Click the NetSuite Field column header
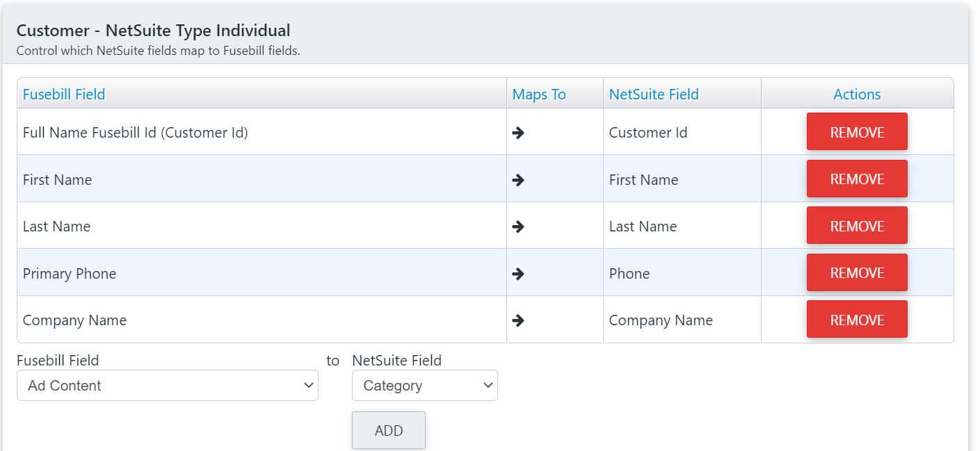980x451 pixels. click(x=654, y=95)
